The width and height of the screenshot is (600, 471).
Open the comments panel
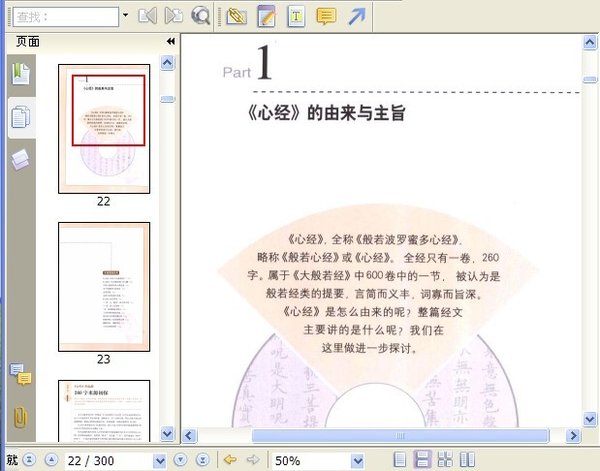tap(20, 374)
